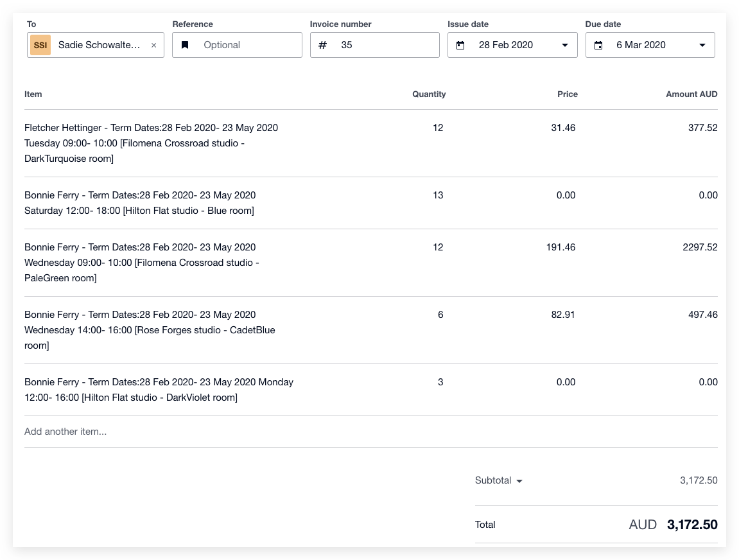Click the bookmark icon in Reference field
The height and width of the screenshot is (560, 739).
tap(186, 45)
